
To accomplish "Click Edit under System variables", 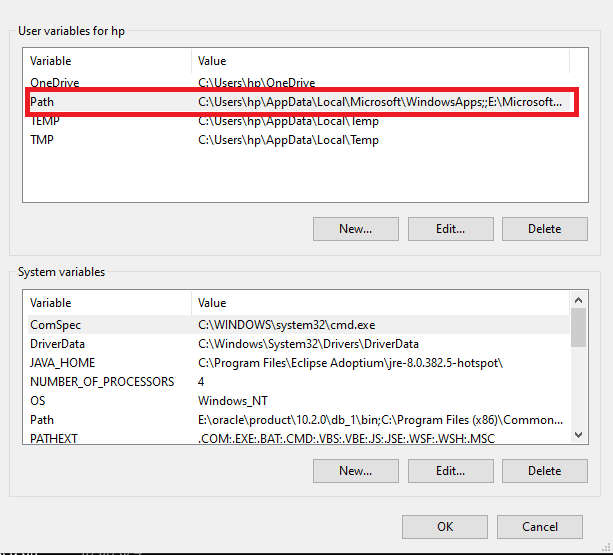I will click(x=450, y=471).
